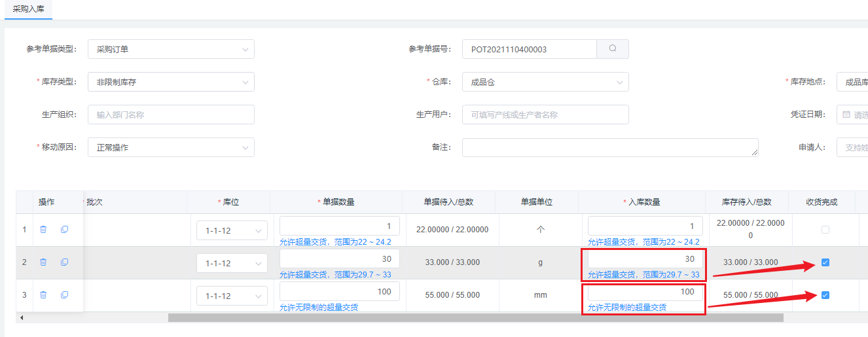Delete row 1 using the trash icon
This screenshot has width=868, height=337.
click(x=43, y=230)
